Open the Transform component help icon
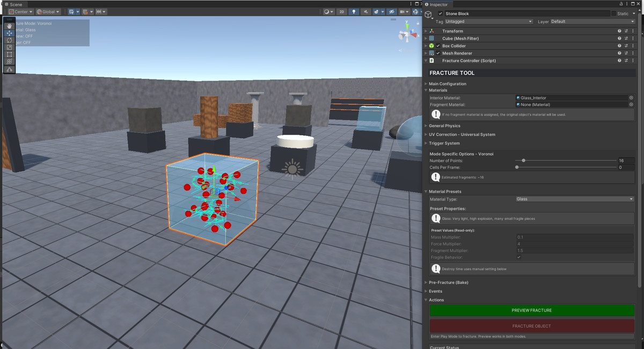This screenshot has width=644, height=349. (x=619, y=31)
